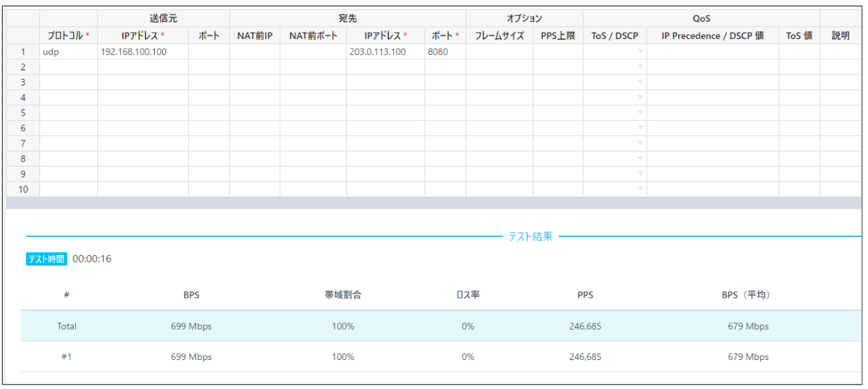This screenshot has height=389, width=868.
Task: Click the NAT前IP column header
Action: pyautogui.click(x=254, y=35)
